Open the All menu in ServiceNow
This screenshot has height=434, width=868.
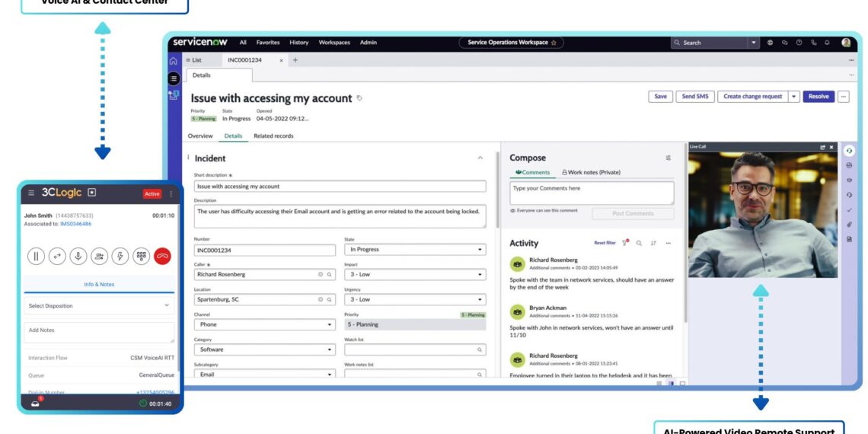pos(243,42)
